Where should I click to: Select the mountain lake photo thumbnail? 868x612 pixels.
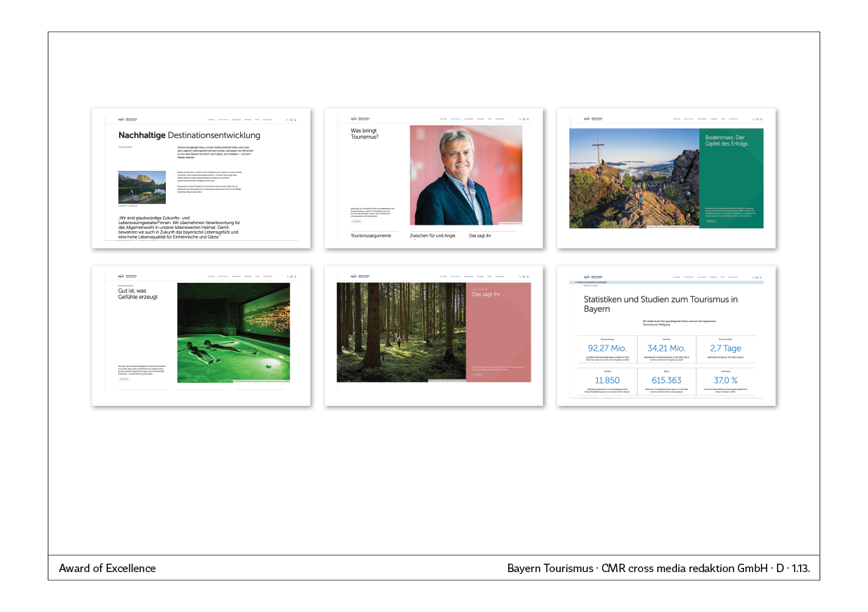[142, 187]
